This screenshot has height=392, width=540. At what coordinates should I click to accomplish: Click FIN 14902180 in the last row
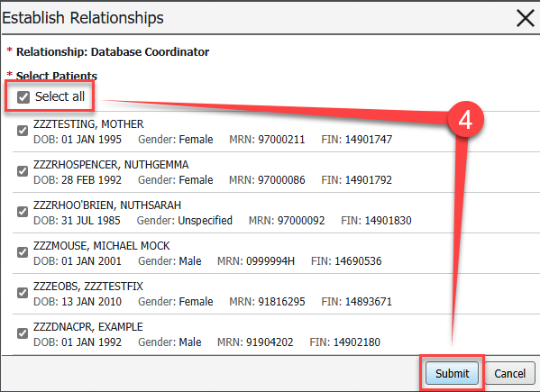344,342
